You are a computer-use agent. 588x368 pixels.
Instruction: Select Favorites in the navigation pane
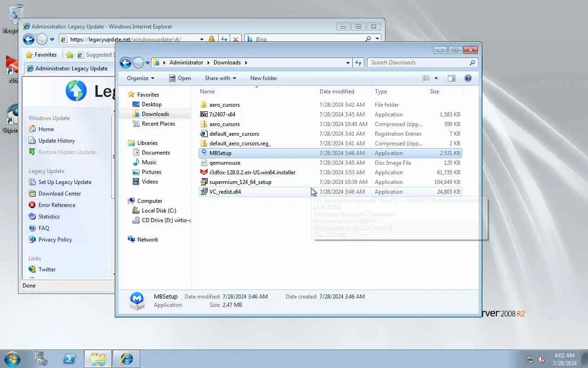[148, 95]
